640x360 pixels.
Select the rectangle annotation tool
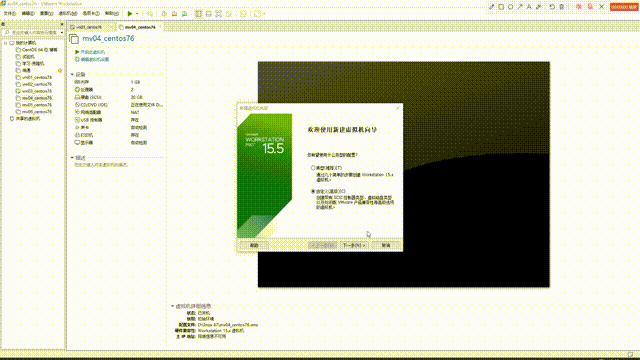point(501,7)
